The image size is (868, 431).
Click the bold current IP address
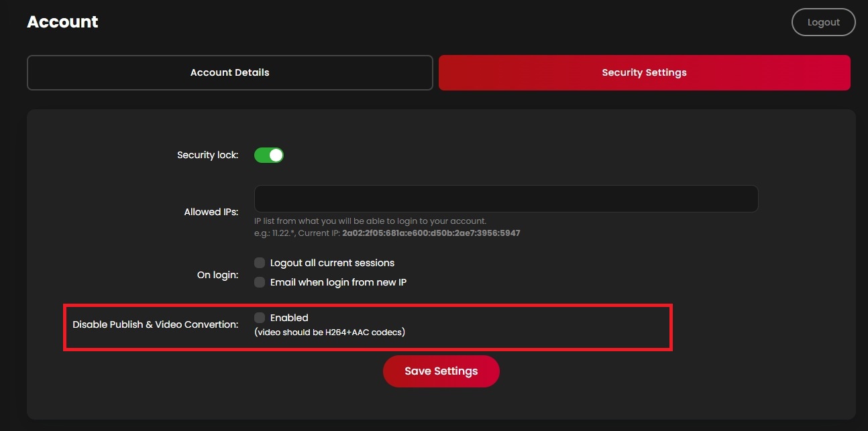431,233
